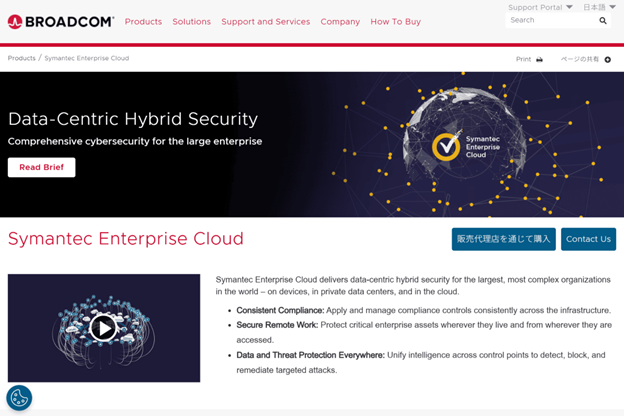Viewport: 624px width, 416px height.
Task: Click the share page plus icon
Action: (607, 59)
